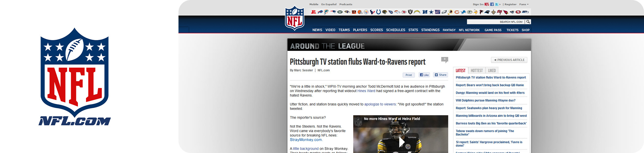Select the Miami Dolphins team logo
Image resolution: width=644 pixels, height=153 pixels.
[x=326, y=12]
